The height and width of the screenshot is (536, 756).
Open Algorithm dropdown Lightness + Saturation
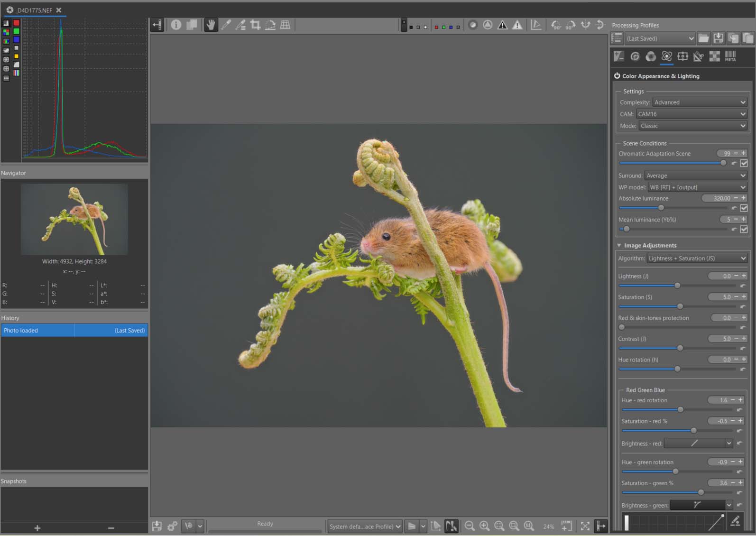(x=697, y=258)
